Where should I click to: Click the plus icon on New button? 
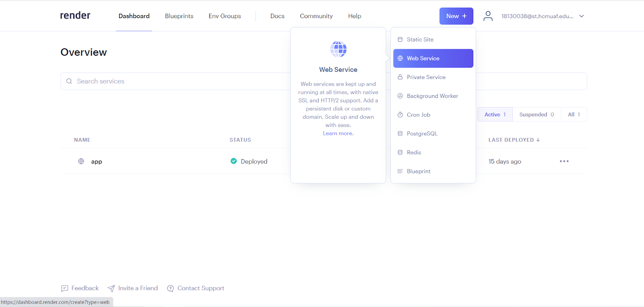(x=464, y=16)
